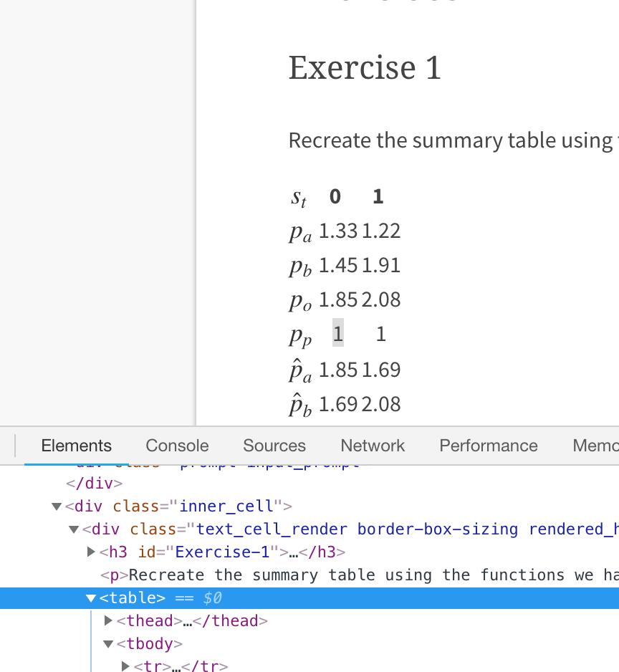Open the Sources panel
This screenshot has width=619, height=672.
[274, 446]
